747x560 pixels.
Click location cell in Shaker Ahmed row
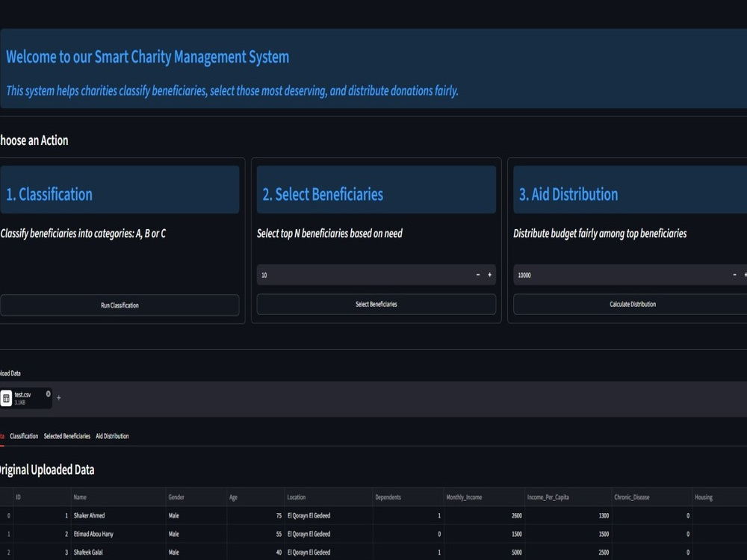click(x=329, y=516)
